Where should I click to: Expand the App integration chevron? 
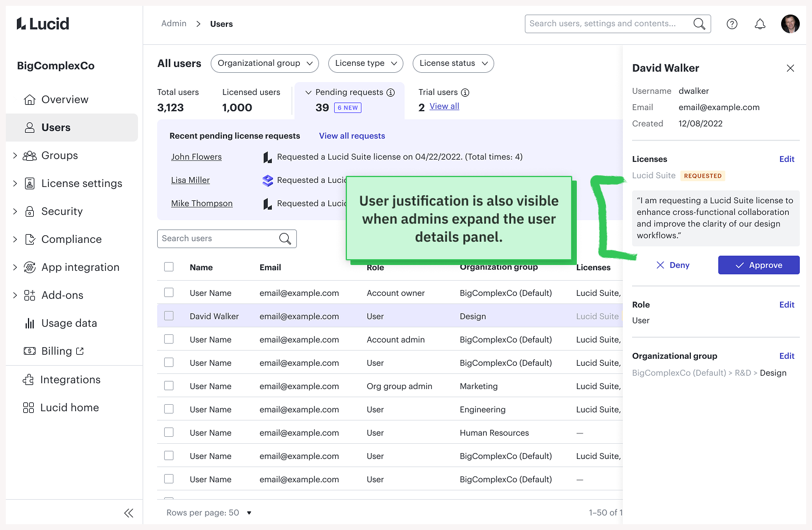click(15, 267)
